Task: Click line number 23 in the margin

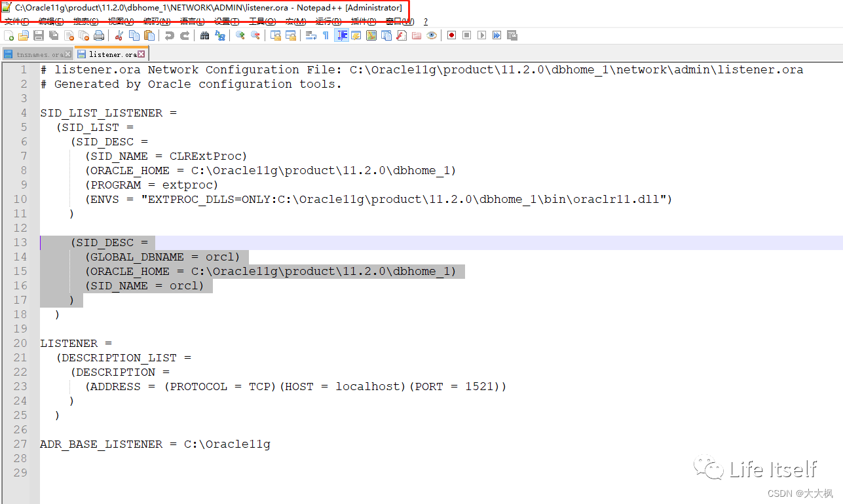Action: click(x=20, y=386)
